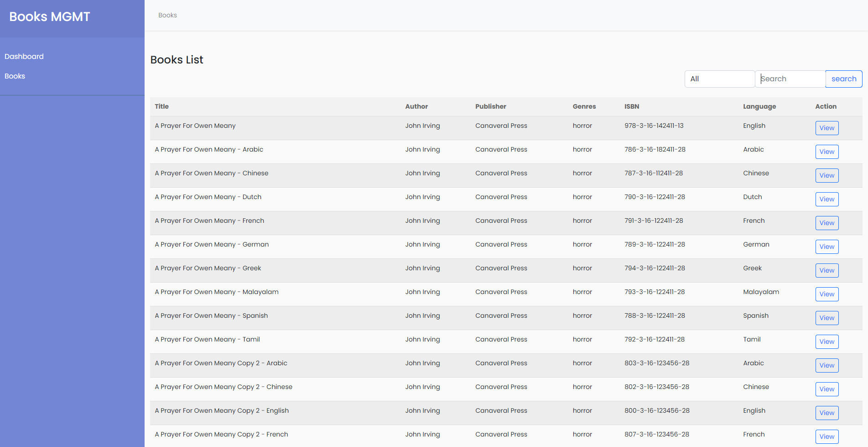The image size is (868, 447).
Task: View the German edition of Owen Meany
Action: 826,247
